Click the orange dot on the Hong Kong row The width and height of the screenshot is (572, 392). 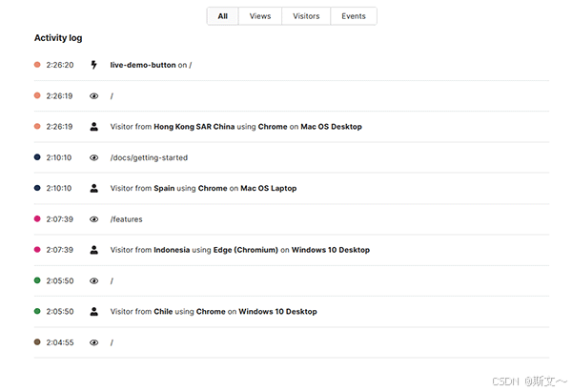37,126
